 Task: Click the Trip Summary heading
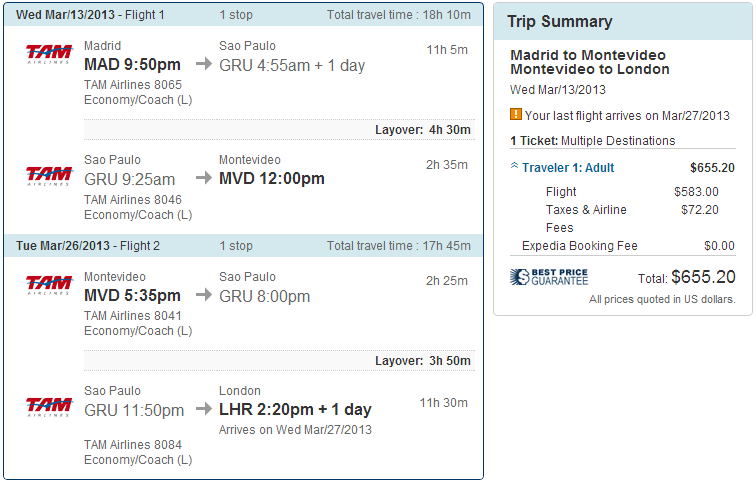[x=559, y=22]
